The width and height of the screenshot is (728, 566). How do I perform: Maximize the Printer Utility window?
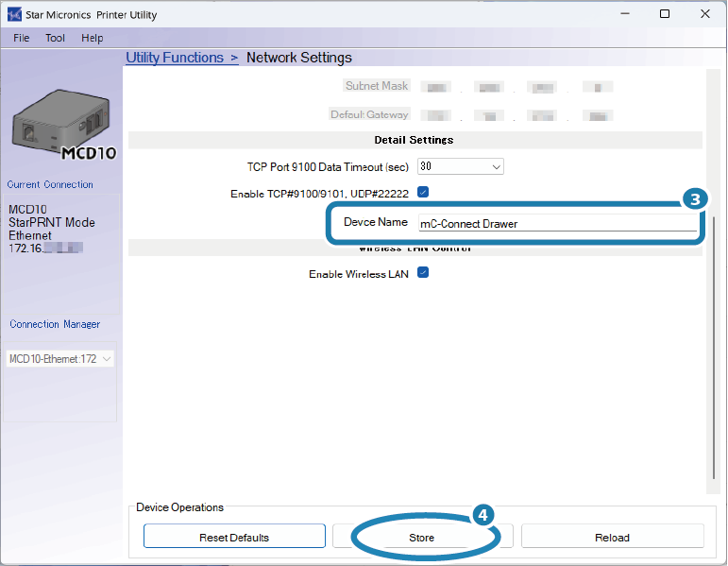click(665, 15)
